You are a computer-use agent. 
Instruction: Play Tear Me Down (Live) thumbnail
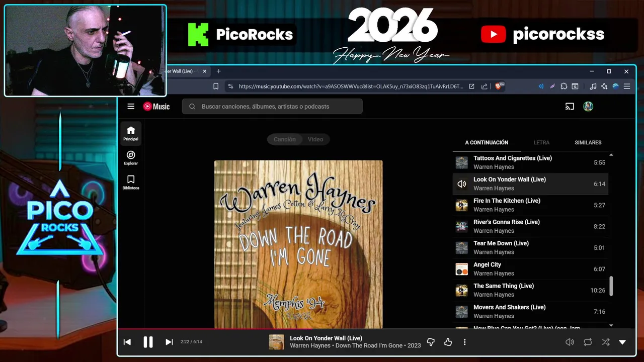point(462,248)
